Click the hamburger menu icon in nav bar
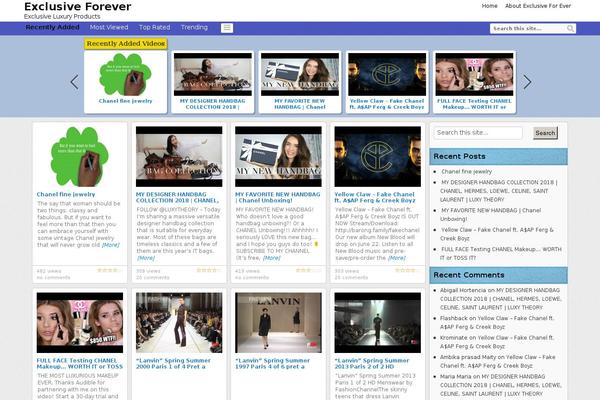This screenshot has height=400, width=600. (227, 28)
